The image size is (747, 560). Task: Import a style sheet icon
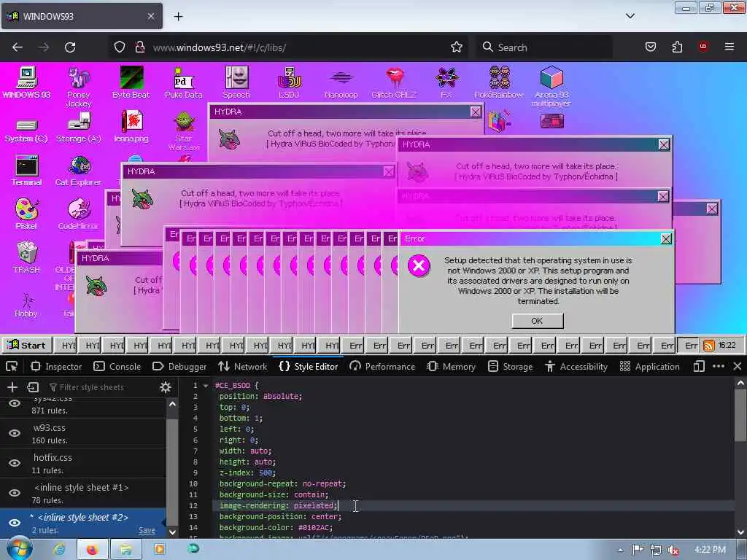(33, 387)
